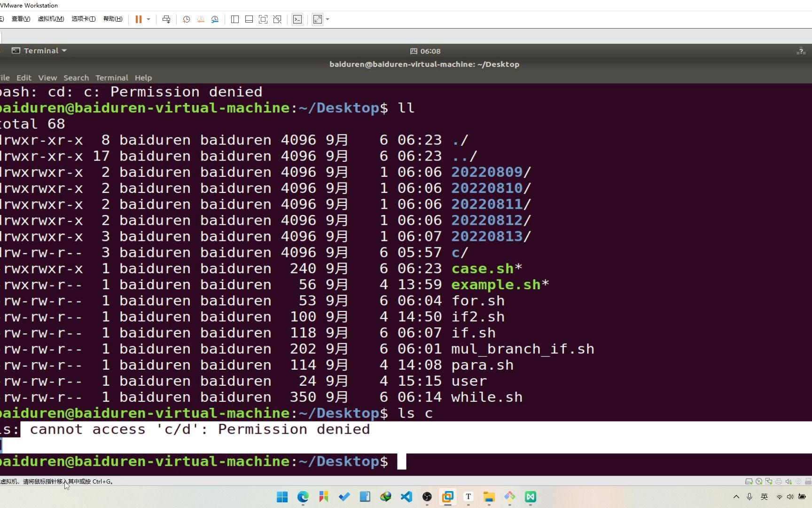The image size is (812, 508).
Task: Open the console view icon
Action: point(297,19)
